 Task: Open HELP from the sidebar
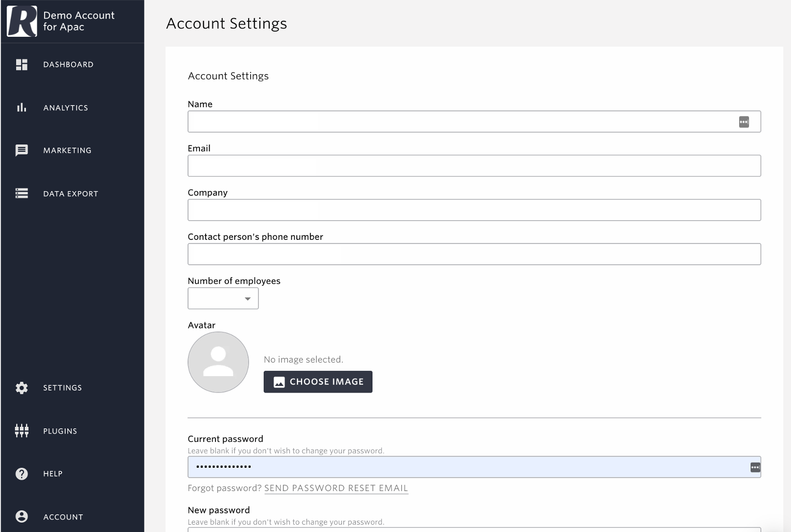(x=53, y=473)
